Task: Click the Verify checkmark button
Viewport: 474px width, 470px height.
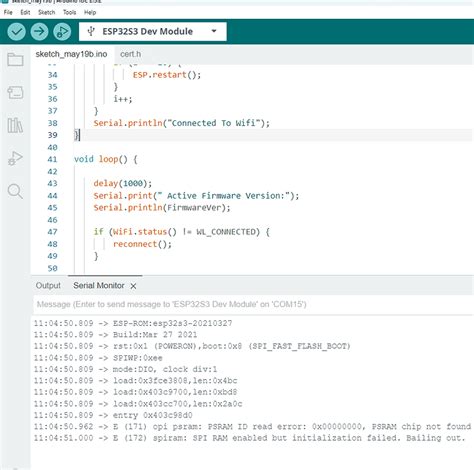Action: click(16, 32)
